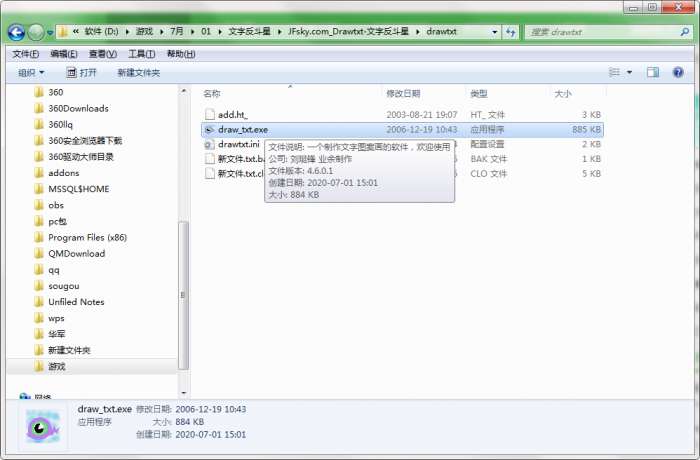
Task: Expand the 组织 dropdown button
Action: [x=31, y=73]
